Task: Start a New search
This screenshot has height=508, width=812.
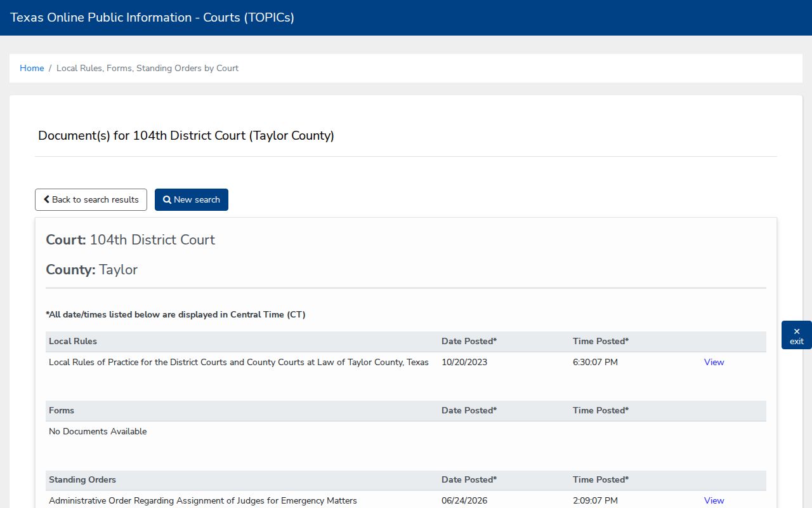Action: point(192,199)
